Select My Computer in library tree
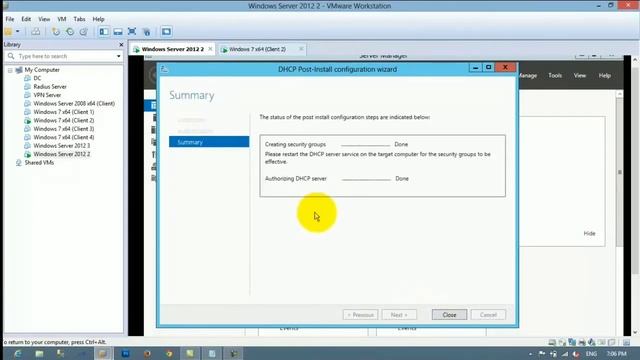This screenshot has height=360, width=640. (42, 70)
